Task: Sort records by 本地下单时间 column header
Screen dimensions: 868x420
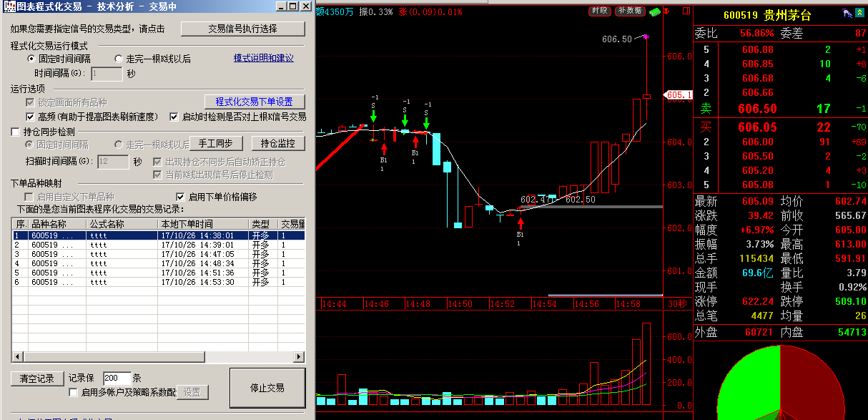Action: (203, 224)
